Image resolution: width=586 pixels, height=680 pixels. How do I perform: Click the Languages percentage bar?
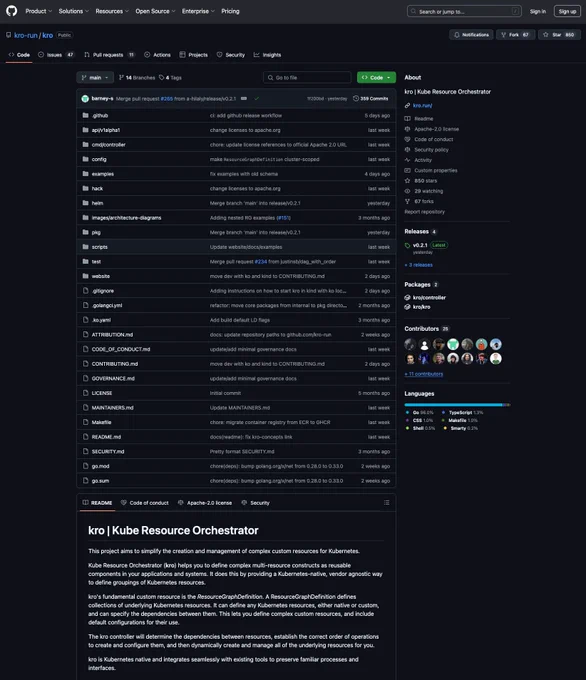point(457,405)
